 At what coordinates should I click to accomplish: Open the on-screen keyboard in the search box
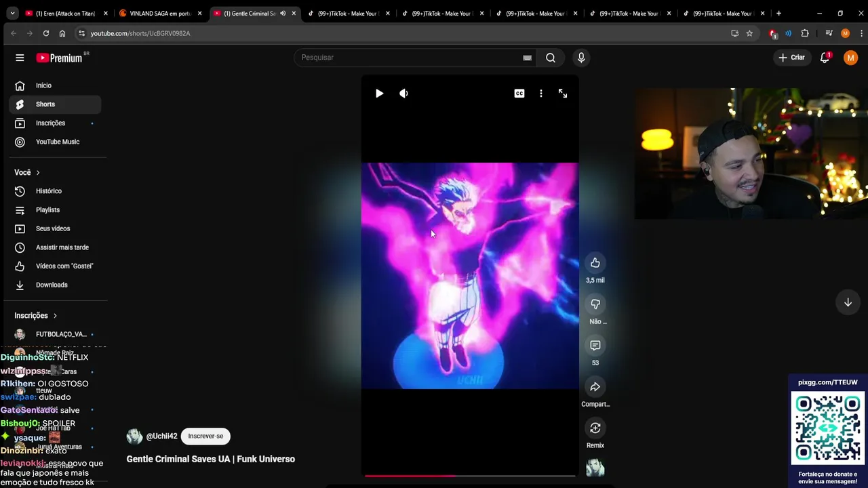click(x=527, y=58)
